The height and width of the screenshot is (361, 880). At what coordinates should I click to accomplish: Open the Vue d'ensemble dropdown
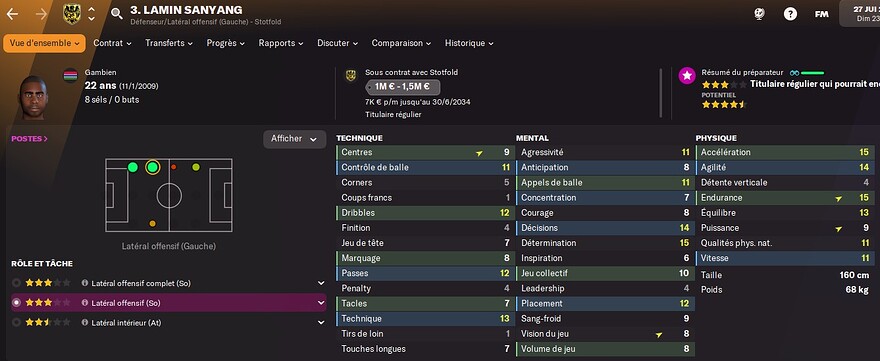pos(44,43)
